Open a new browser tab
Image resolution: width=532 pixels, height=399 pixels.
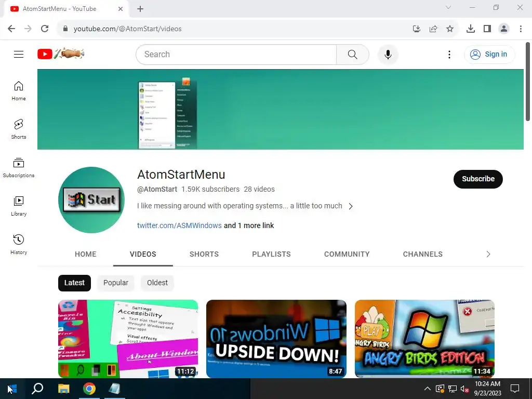click(140, 9)
